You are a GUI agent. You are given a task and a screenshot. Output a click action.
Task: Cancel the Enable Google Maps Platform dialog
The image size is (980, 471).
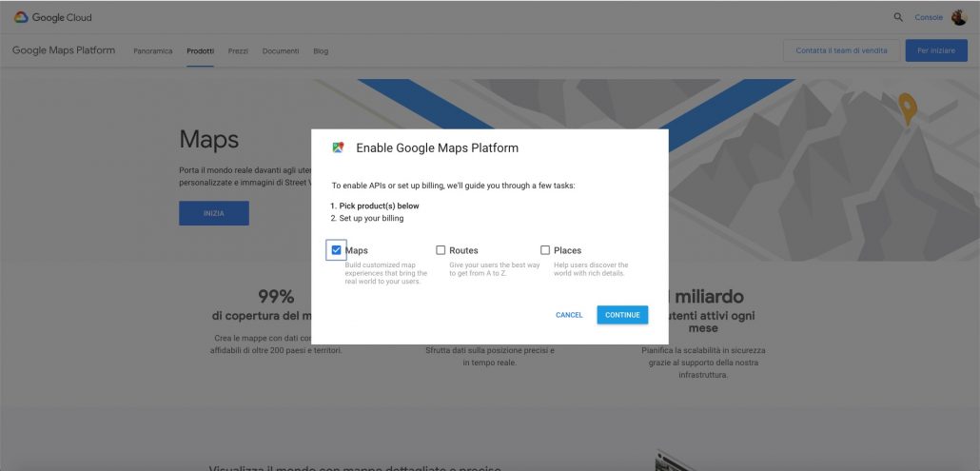pyautogui.click(x=569, y=315)
